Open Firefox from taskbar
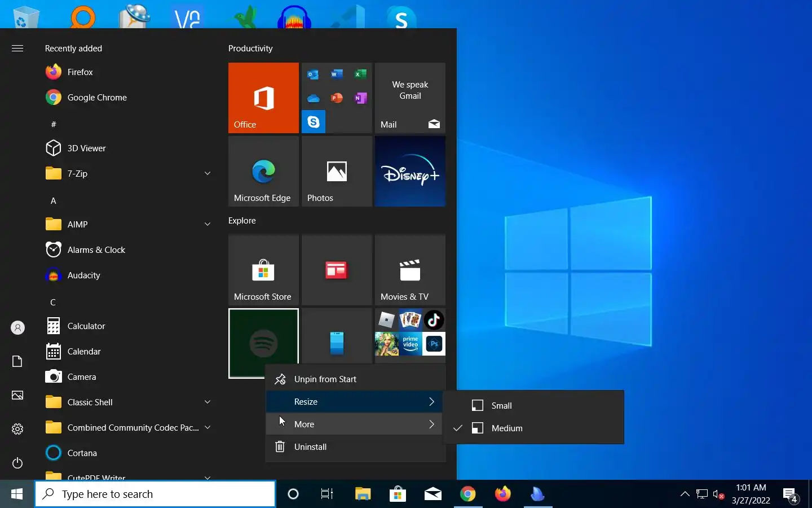The width and height of the screenshot is (812, 508). point(502,494)
